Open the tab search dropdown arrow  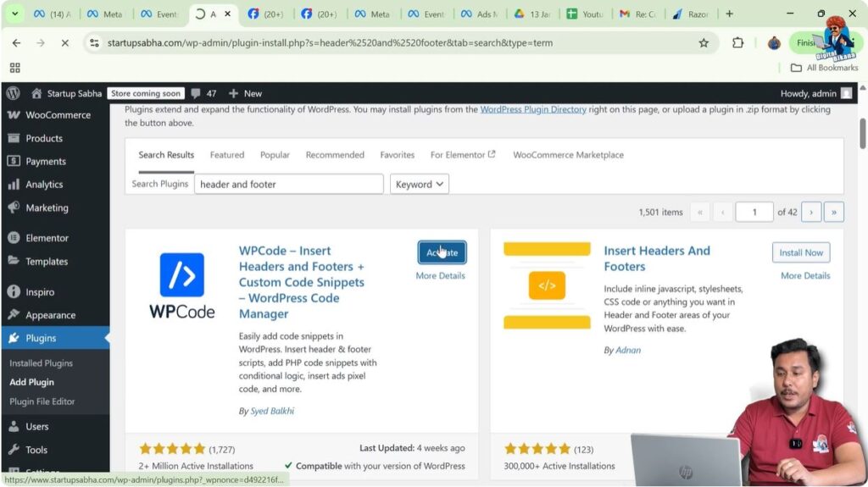click(x=15, y=14)
